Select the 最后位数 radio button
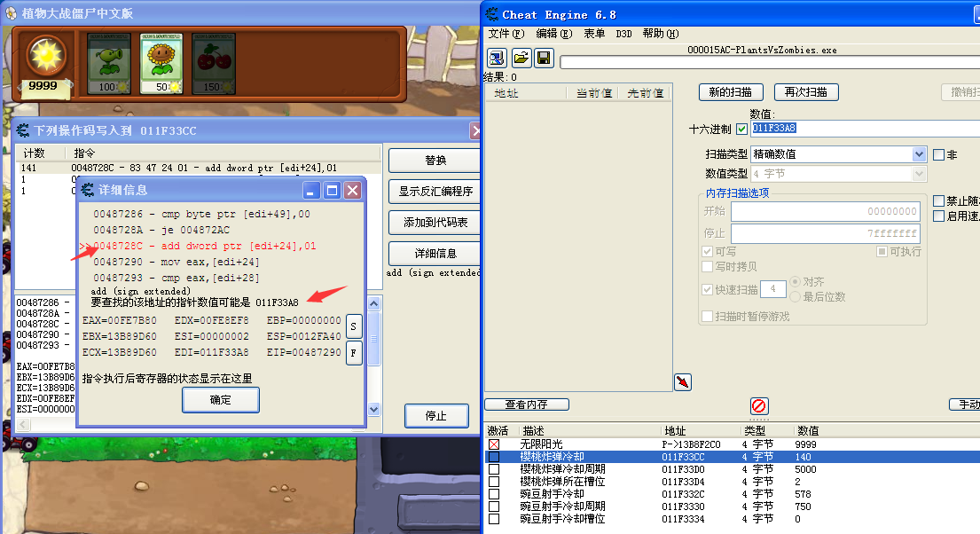 tap(796, 296)
